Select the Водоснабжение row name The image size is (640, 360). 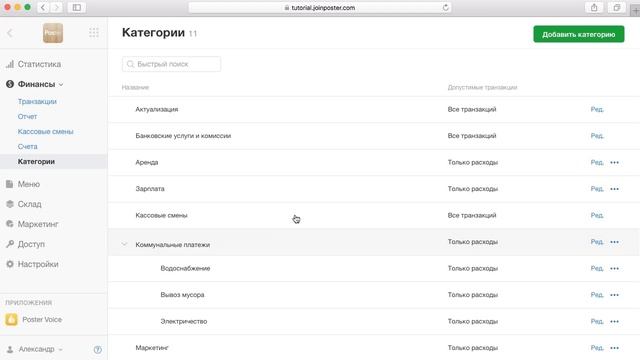[x=185, y=269]
